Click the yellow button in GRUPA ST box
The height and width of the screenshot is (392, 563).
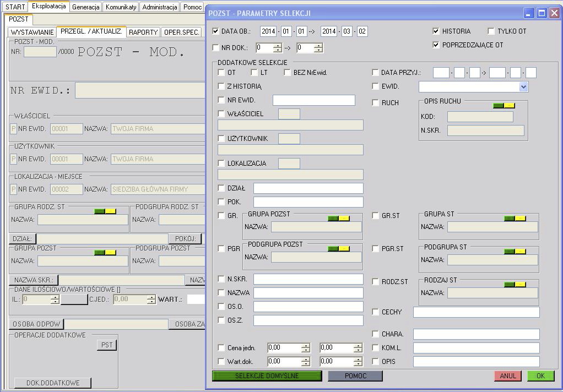point(520,218)
